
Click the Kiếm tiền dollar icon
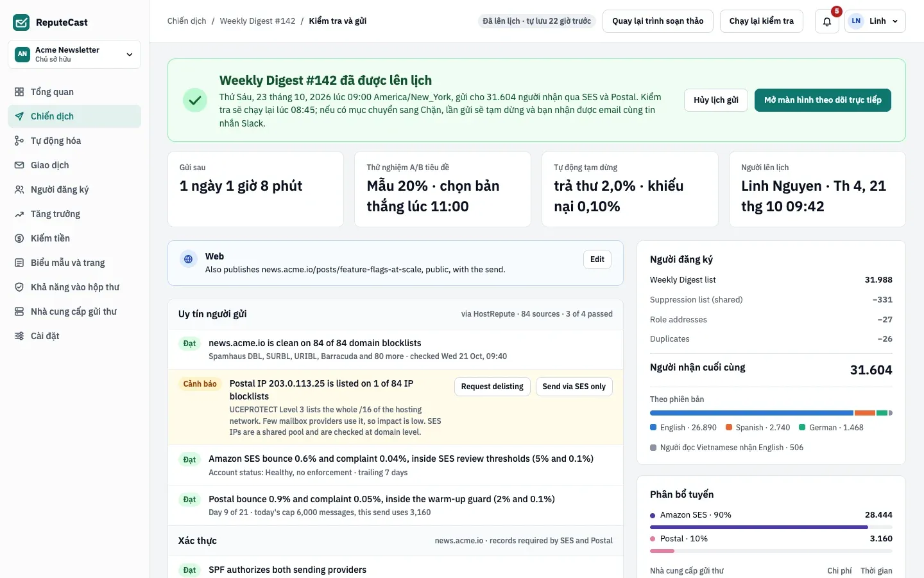(19, 238)
